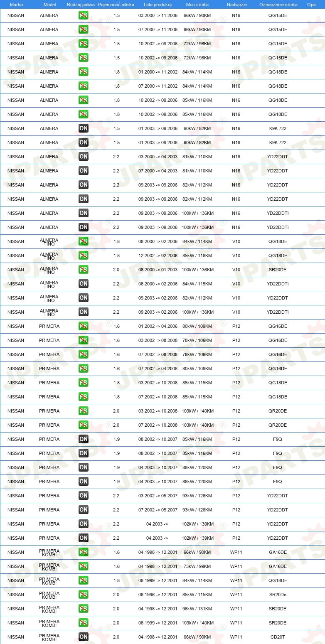Click the PB icon for Primera Kombi 73kW / 99KM
Image resolution: width=325 pixels, height=644 pixels.
click(x=84, y=566)
